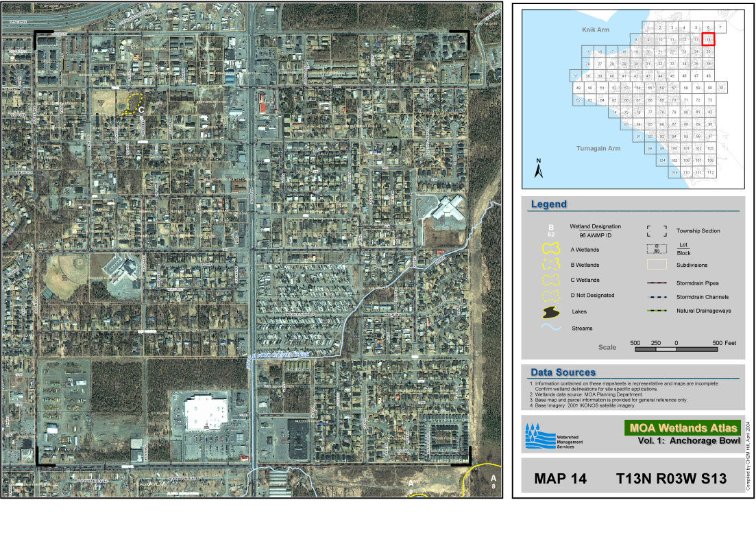756x559 pixels.
Task: Click the Subdivisions rectangle swatch in legend
Action: coord(657,264)
